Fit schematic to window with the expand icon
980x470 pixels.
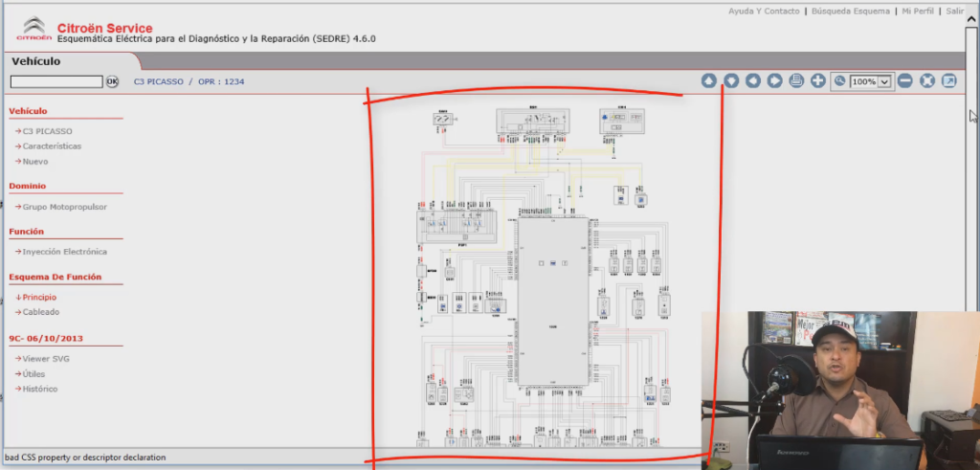tap(926, 80)
